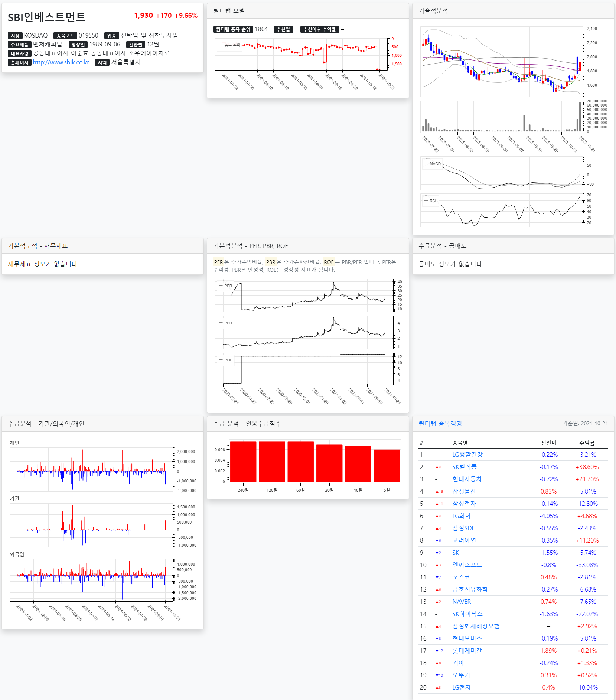Open 엔씨소프트 stock link

467,565
